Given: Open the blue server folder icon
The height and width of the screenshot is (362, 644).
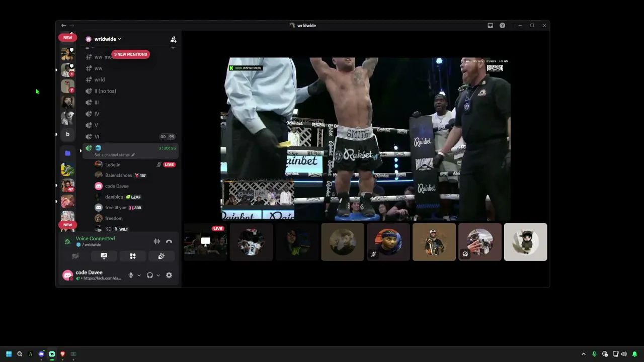Looking at the screenshot, I should [67, 153].
